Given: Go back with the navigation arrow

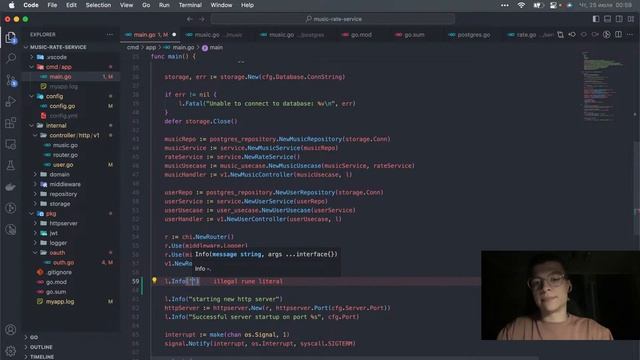Looking at the screenshot, I should pos(190,19).
